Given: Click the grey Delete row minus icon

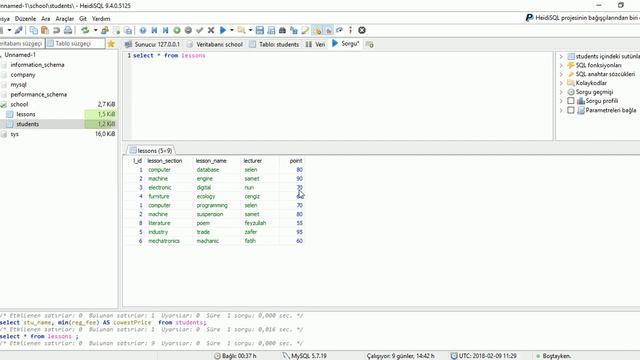Looking at the screenshot, I should [x=188, y=30].
